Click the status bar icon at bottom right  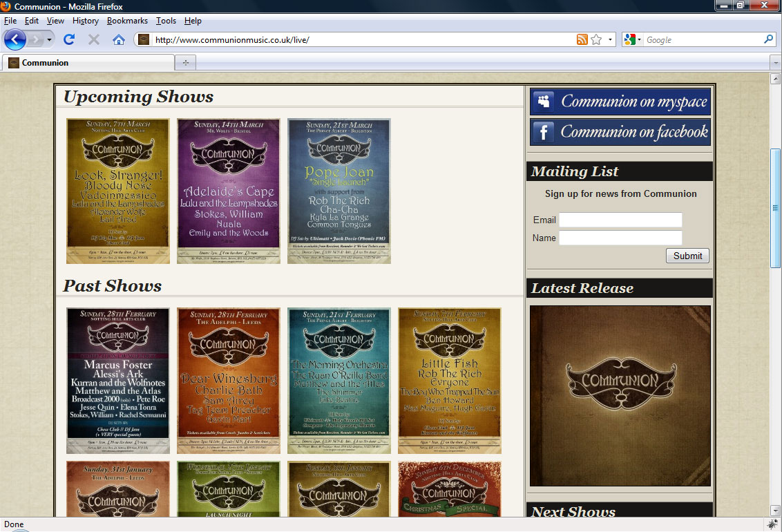tap(772, 524)
